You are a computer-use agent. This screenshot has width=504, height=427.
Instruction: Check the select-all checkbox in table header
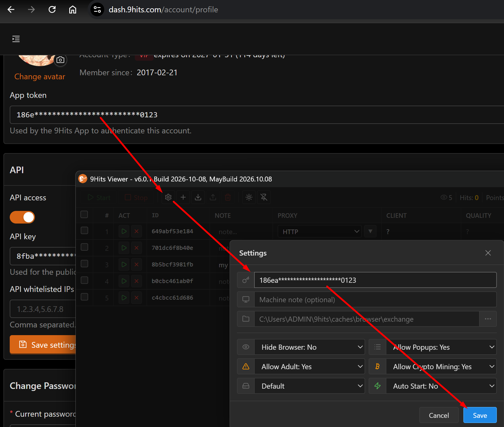pos(84,215)
